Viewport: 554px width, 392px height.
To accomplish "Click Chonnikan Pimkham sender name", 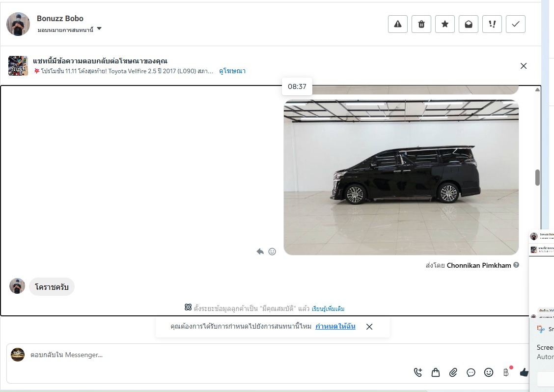I will click(x=479, y=265).
